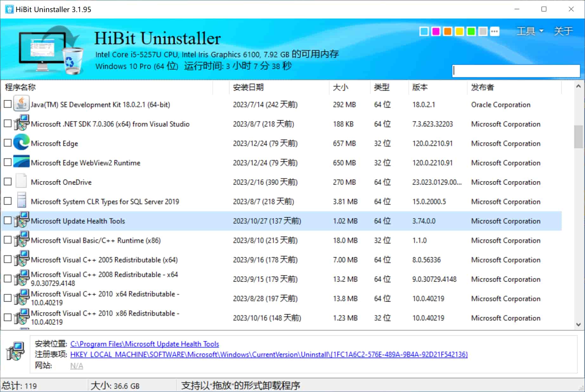The width and height of the screenshot is (585, 392).
Task: Click the System CLR Types SQL Server icon
Action: click(x=21, y=200)
